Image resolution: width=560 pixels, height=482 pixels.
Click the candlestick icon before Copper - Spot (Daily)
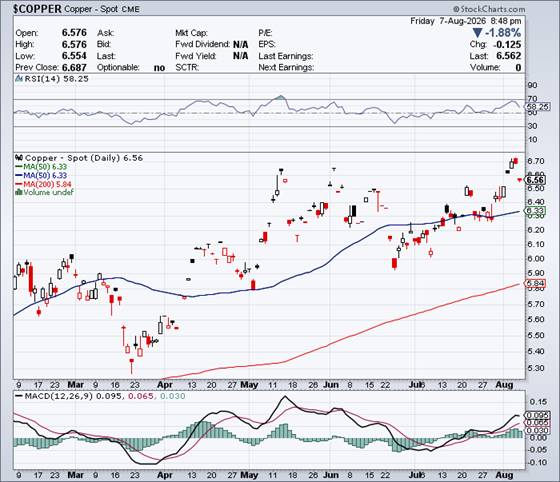coord(19,158)
